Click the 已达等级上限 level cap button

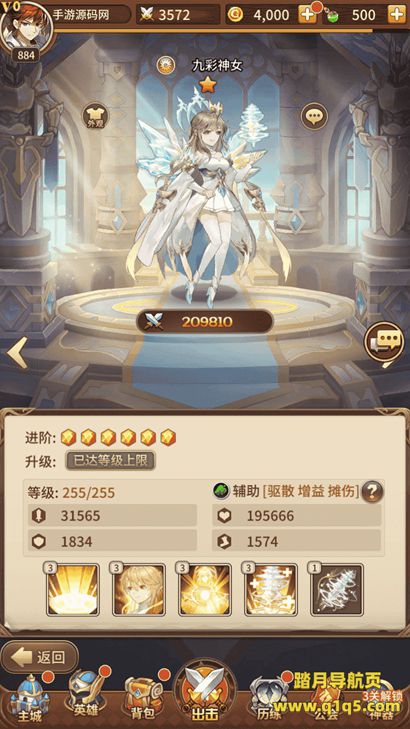[110, 461]
